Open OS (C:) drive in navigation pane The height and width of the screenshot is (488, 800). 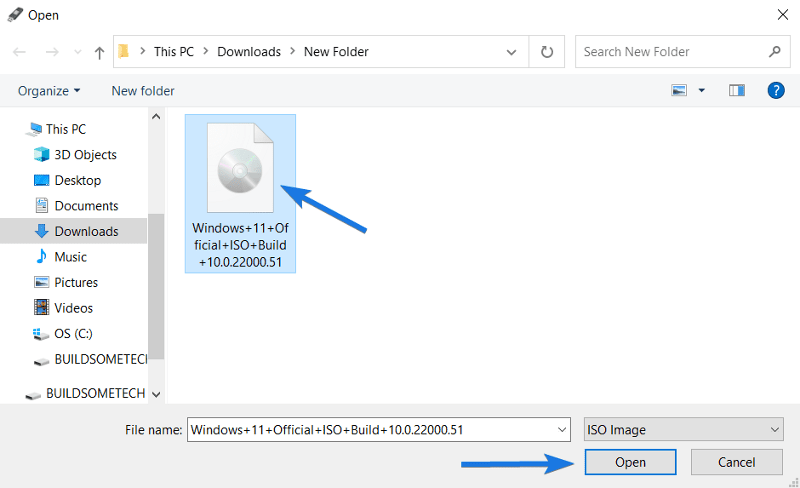tap(73, 333)
